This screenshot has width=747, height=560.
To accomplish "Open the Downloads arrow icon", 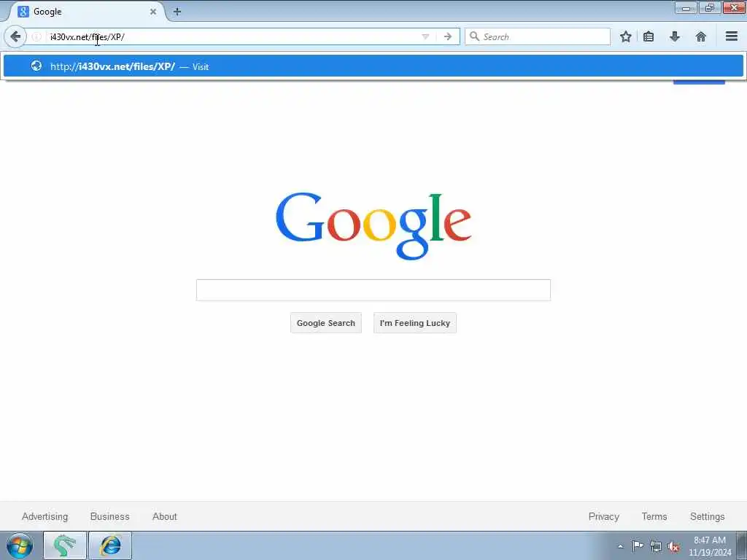I will tap(675, 36).
